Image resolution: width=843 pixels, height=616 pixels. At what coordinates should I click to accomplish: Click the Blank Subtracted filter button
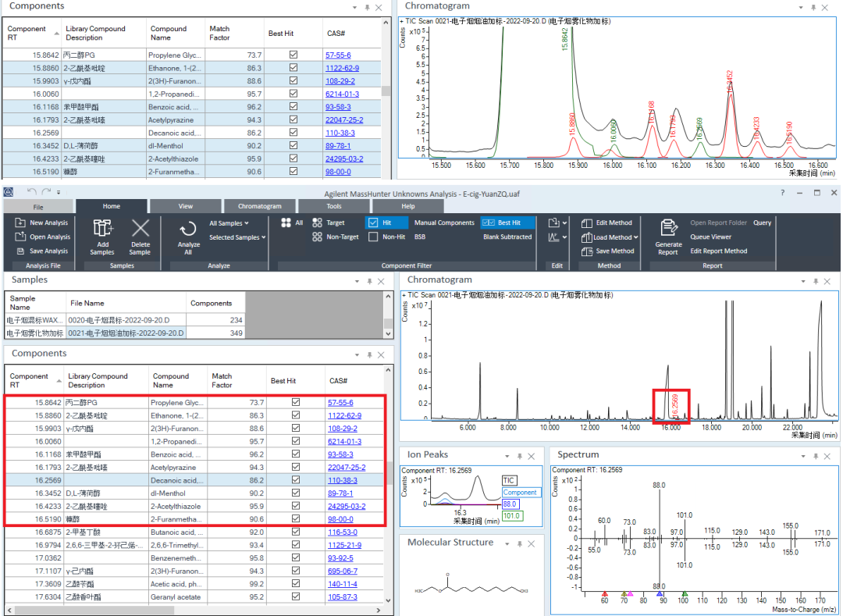[x=507, y=237]
